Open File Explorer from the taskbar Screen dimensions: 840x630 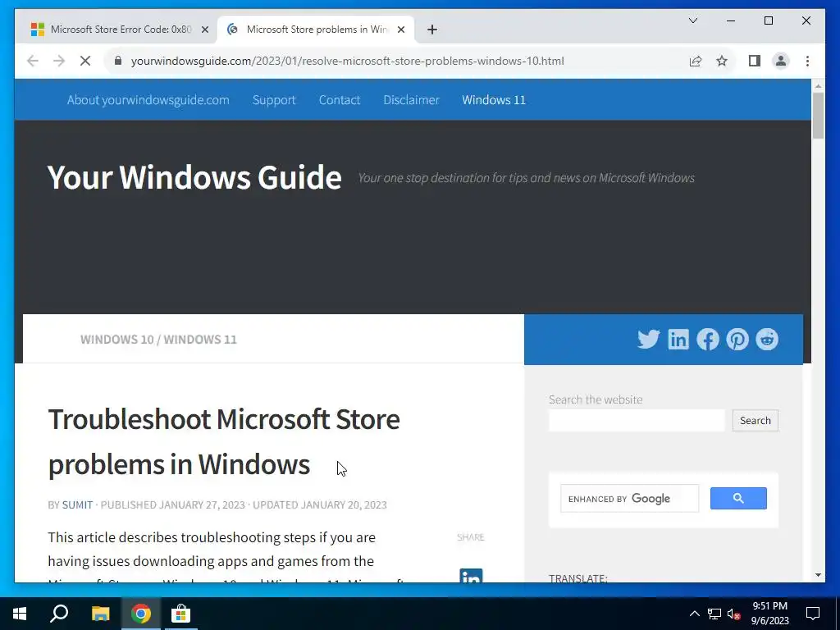(x=100, y=614)
